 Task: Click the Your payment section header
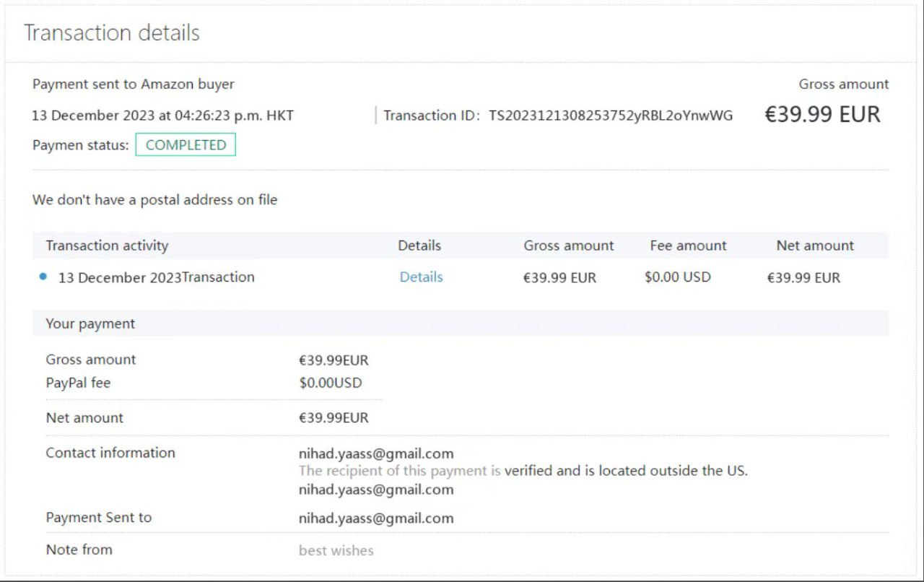(x=90, y=323)
